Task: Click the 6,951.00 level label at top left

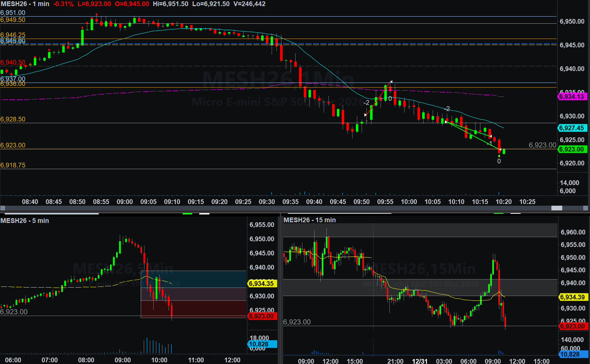Action: pyautogui.click(x=13, y=13)
